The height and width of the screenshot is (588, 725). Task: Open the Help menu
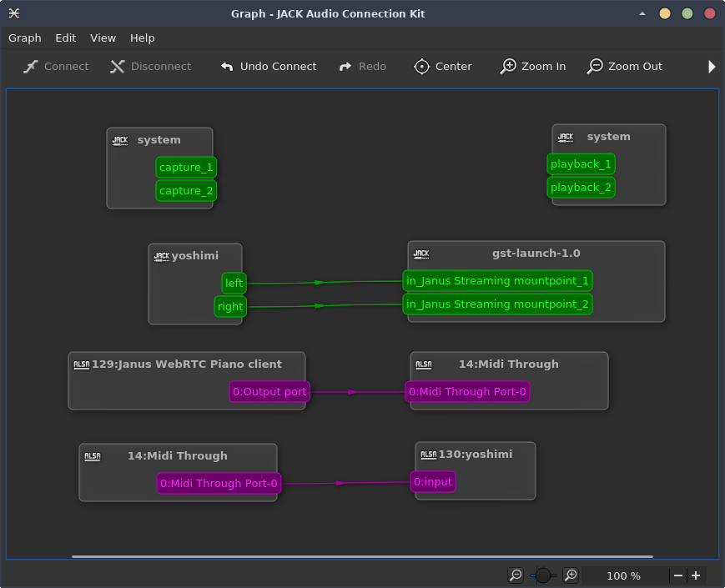pyautogui.click(x=143, y=38)
